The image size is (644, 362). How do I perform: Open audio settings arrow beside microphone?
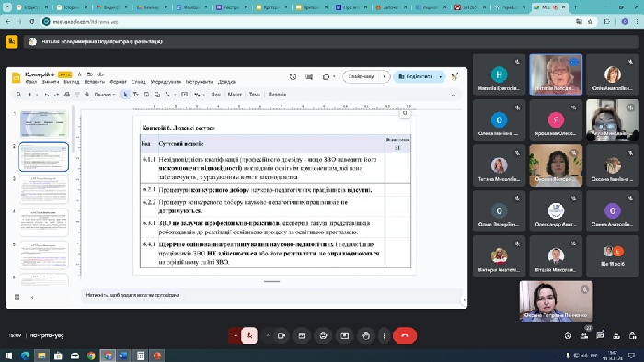pos(236,335)
